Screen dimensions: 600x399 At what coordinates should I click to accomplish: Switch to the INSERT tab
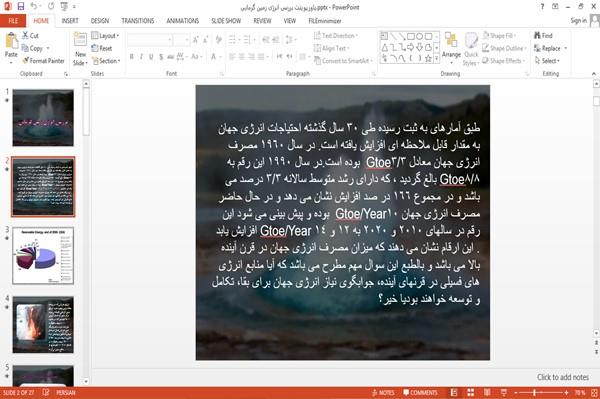tap(70, 21)
